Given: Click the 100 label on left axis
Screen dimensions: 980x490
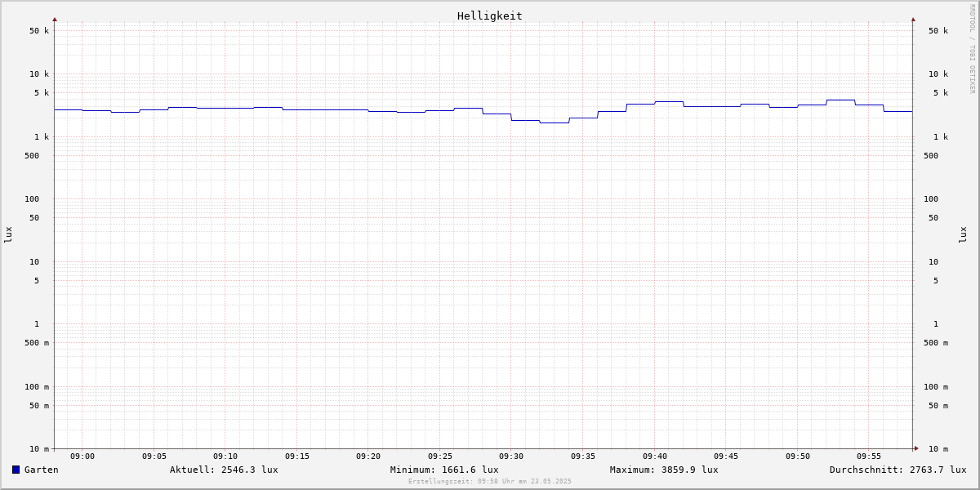Looking at the screenshot, I should coord(32,199).
